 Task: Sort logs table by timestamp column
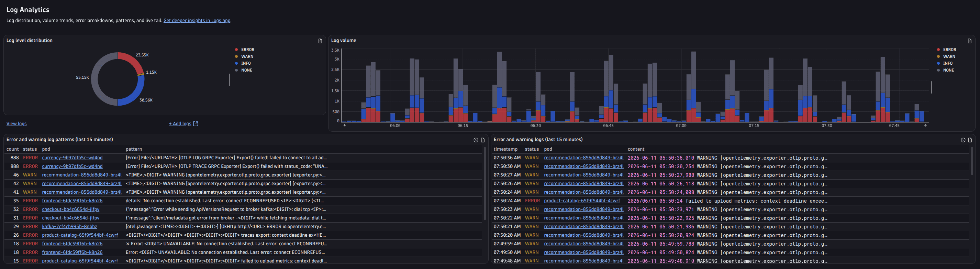[505, 149]
